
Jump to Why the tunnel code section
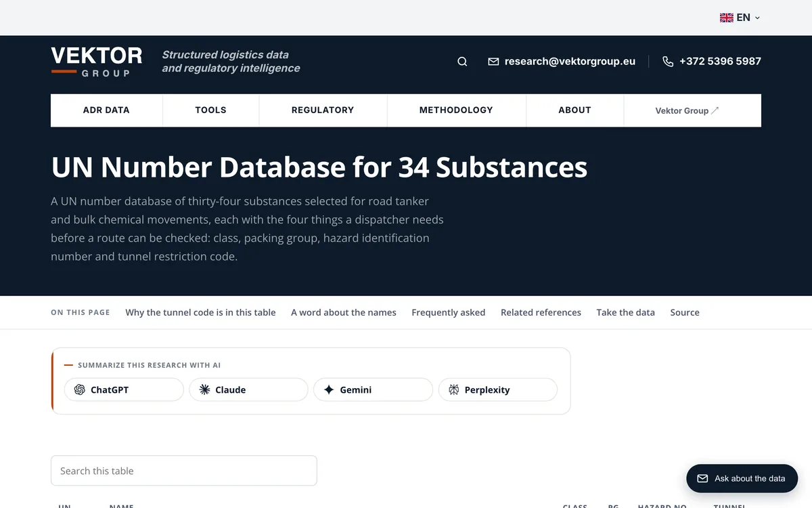point(200,312)
